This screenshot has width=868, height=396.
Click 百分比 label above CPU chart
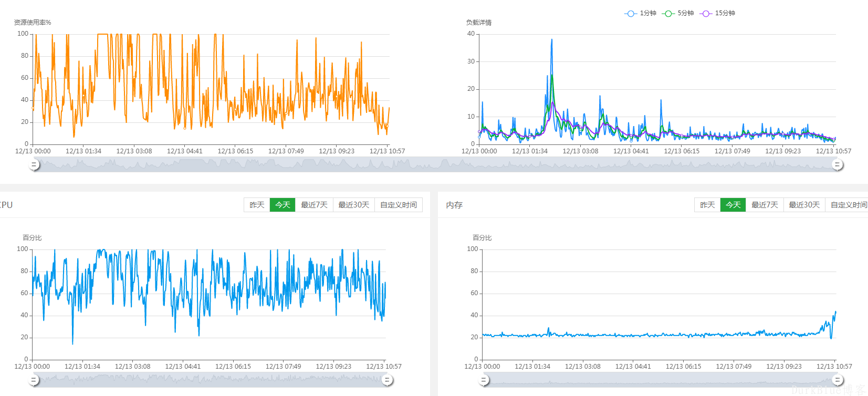click(x=32, y=238)
